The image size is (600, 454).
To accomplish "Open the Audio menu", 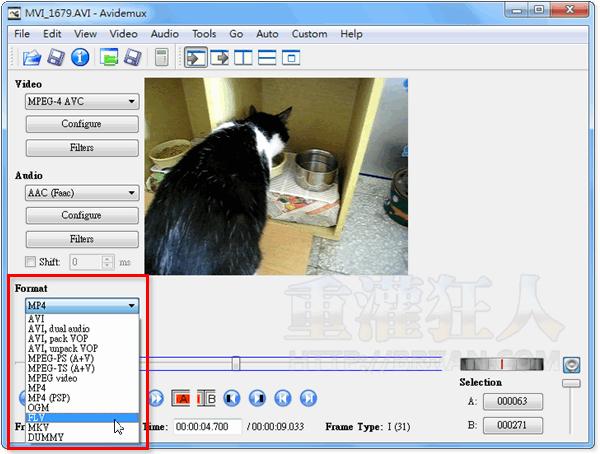I will coord(165,34).
